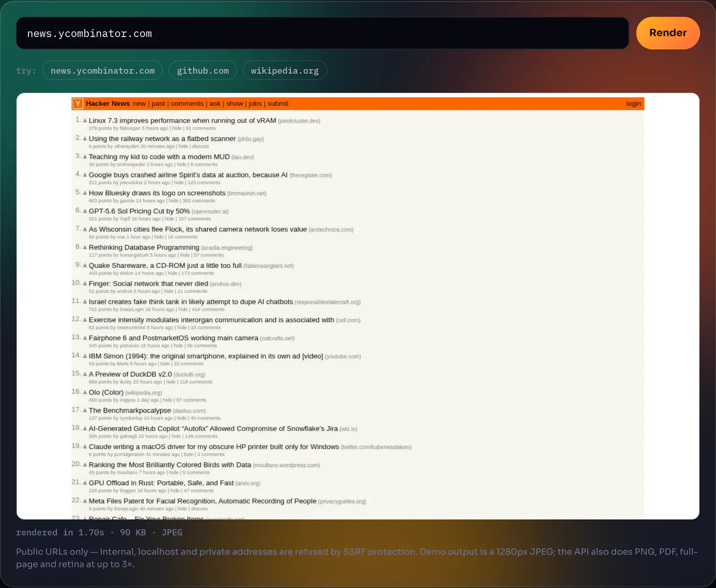Open the 'submit' nav item
The image size is (716, 588).
pos(278,104)
